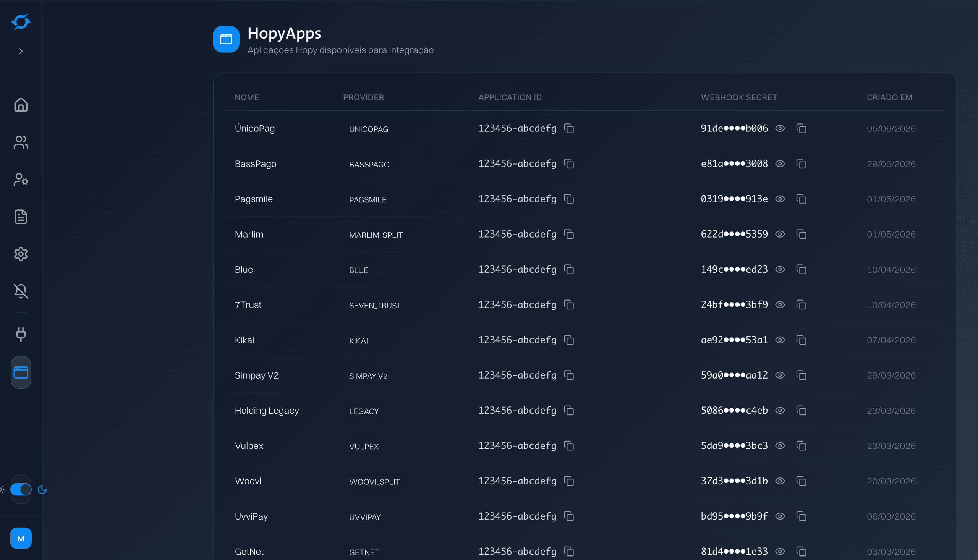Copy Pagsmile webhook secret
Image resolution: width=978 pixels, height=560 pixels.
tap(802, 199)
